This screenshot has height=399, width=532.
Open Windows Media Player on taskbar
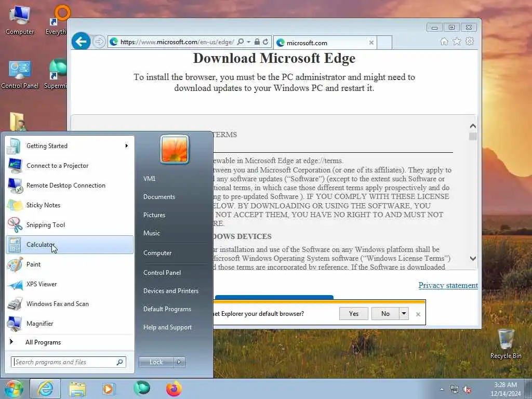tap(109, 389)
